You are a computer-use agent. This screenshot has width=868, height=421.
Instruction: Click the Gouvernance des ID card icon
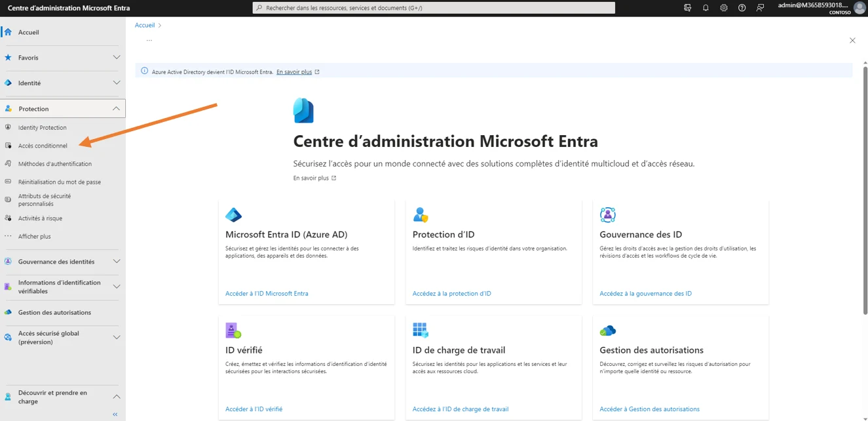point(607,215)
